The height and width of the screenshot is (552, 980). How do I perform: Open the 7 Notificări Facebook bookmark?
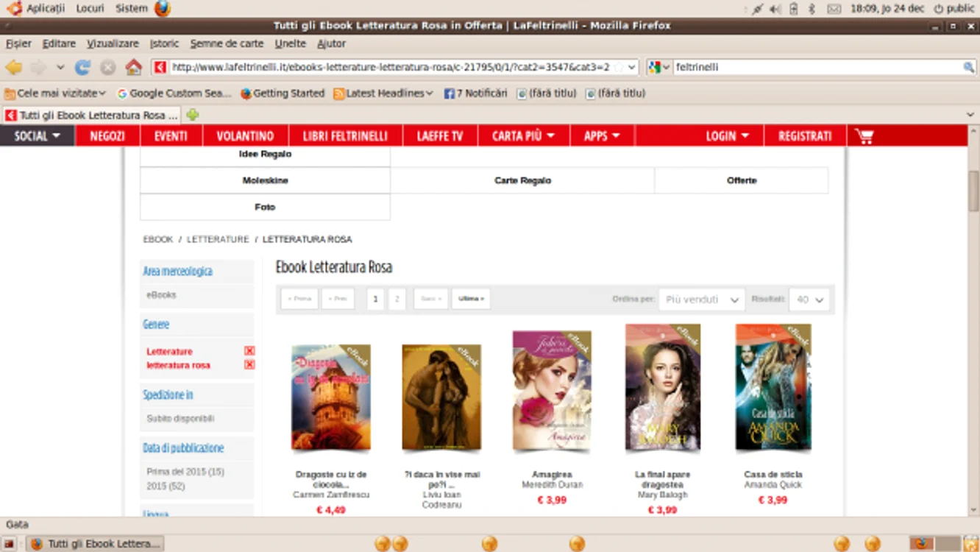tap(475, 93)
